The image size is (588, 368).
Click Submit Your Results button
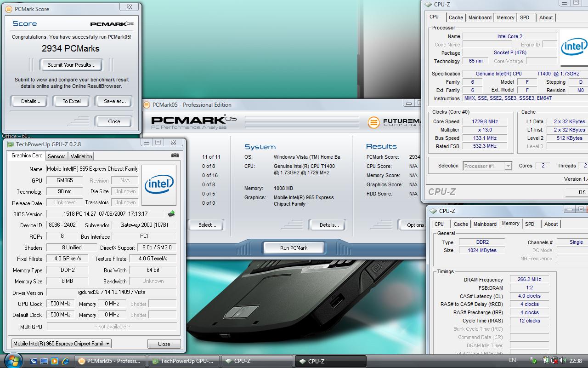click(72, 65)
